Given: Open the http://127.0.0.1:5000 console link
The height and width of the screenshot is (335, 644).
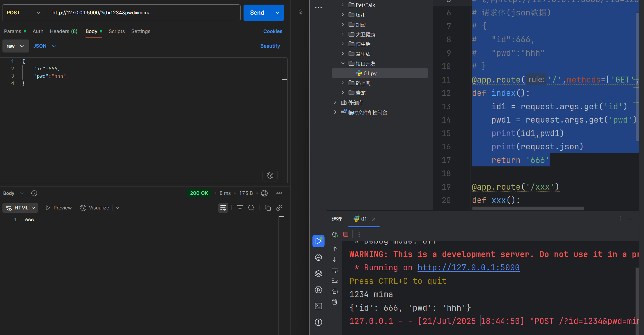Looking at the screenshot, I should point(468,268).
